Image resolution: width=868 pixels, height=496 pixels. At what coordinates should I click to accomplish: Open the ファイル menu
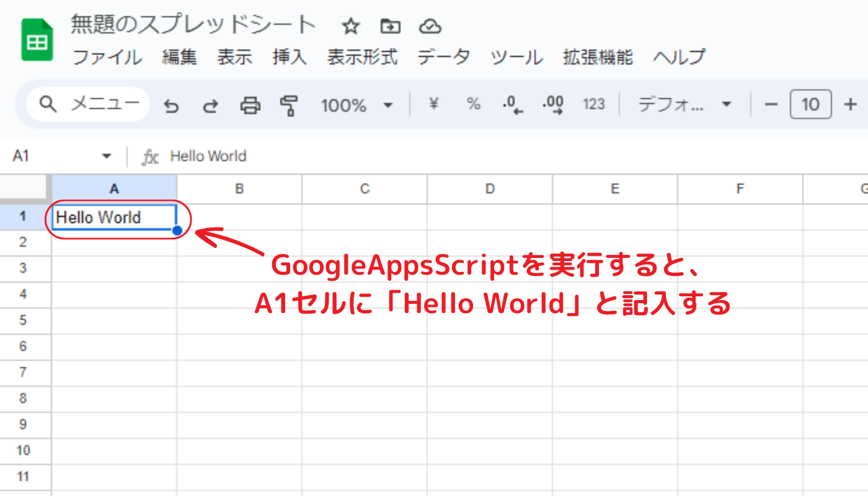[107, 57]
